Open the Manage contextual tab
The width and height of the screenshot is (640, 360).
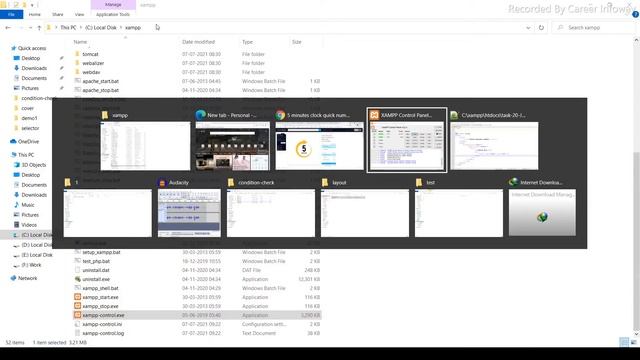(x=113, y=4)
